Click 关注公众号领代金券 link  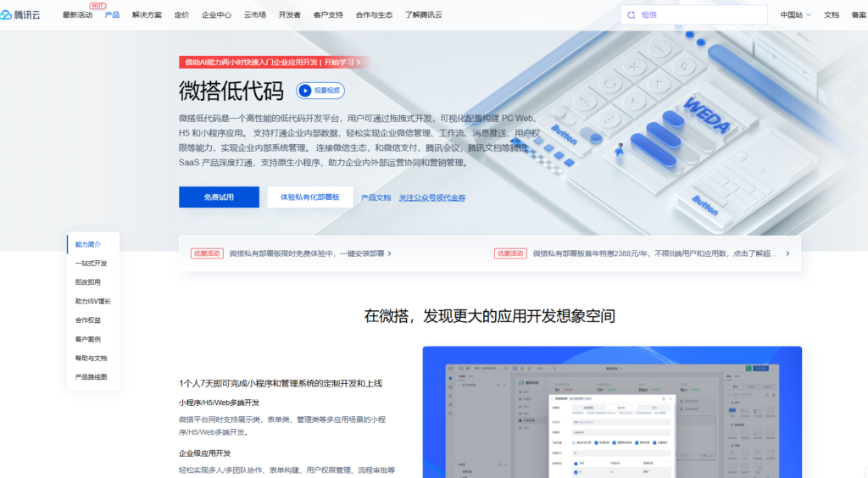coord(432,197)
